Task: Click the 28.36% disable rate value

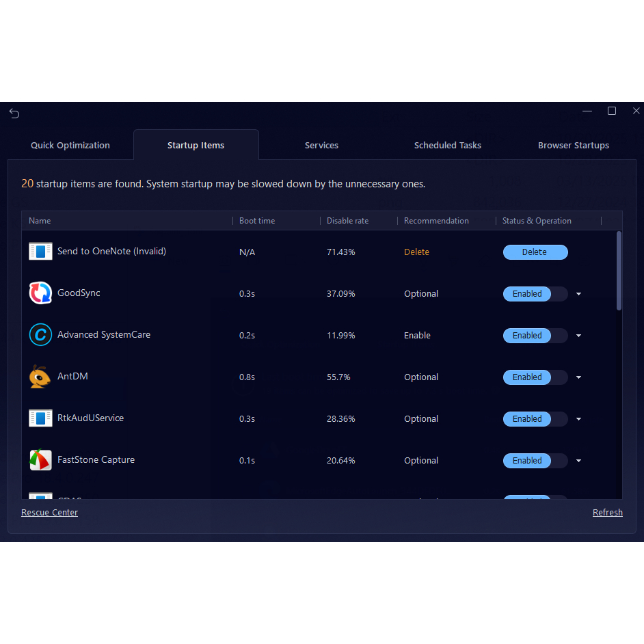Action: (341, 419)
